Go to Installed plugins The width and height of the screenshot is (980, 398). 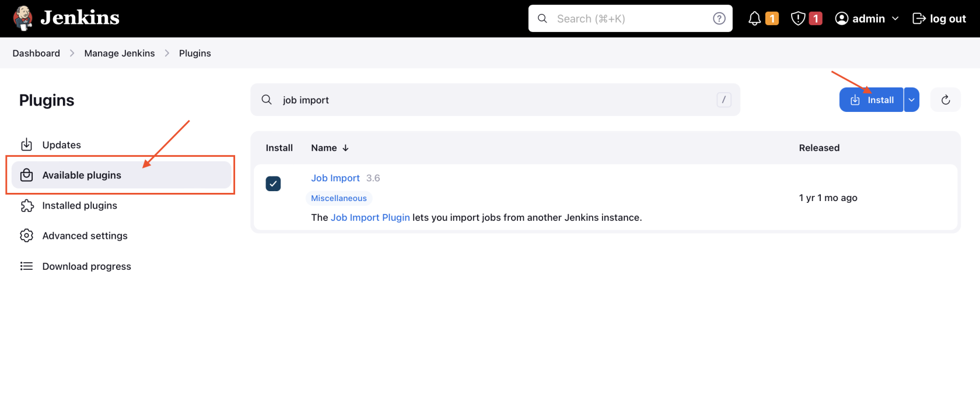pyautogui.click(x=79, y=206)
